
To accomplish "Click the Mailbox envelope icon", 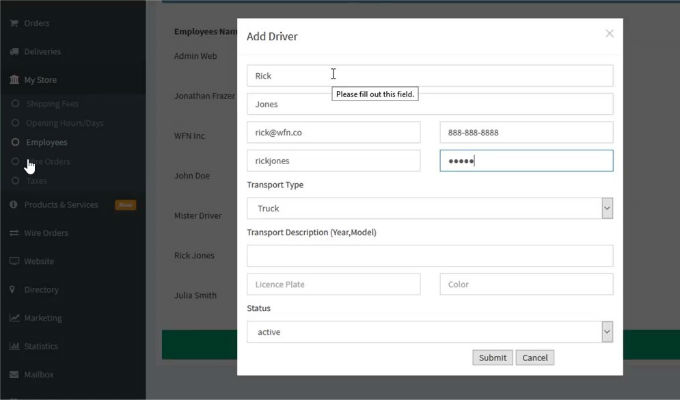I will tap(14, 374).
